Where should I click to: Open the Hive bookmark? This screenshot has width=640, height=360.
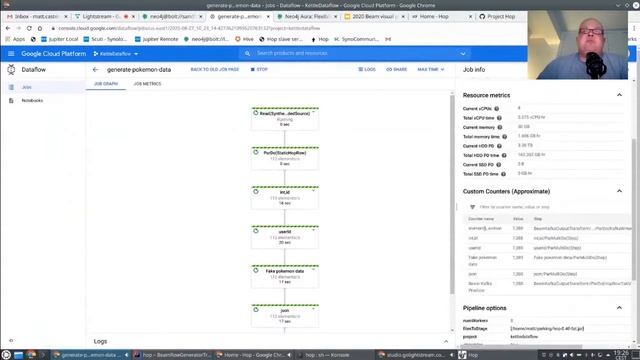(x=244, y=39)
